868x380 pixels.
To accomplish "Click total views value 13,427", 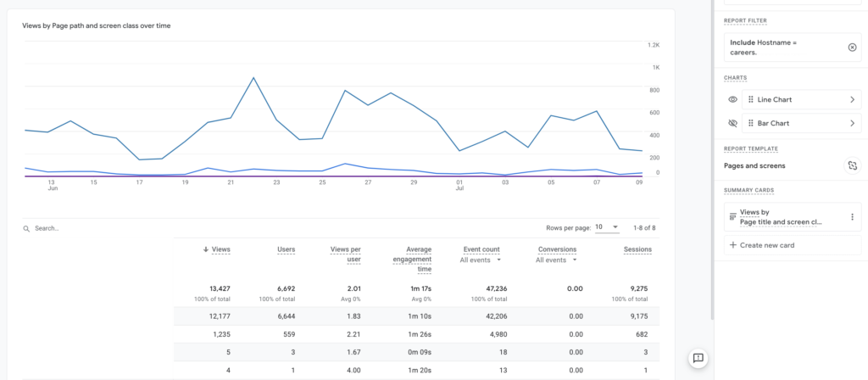I will pyautogui.click(x=220, y=288).
